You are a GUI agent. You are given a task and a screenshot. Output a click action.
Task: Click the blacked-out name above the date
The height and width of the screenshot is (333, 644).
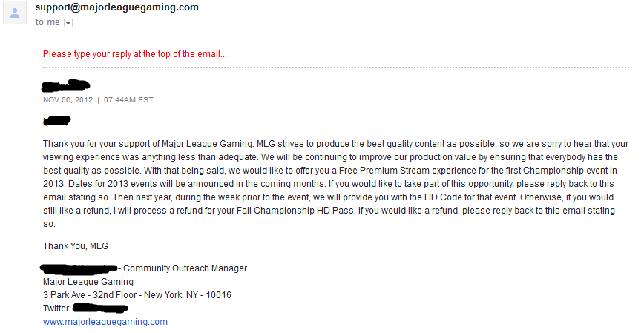66,85
